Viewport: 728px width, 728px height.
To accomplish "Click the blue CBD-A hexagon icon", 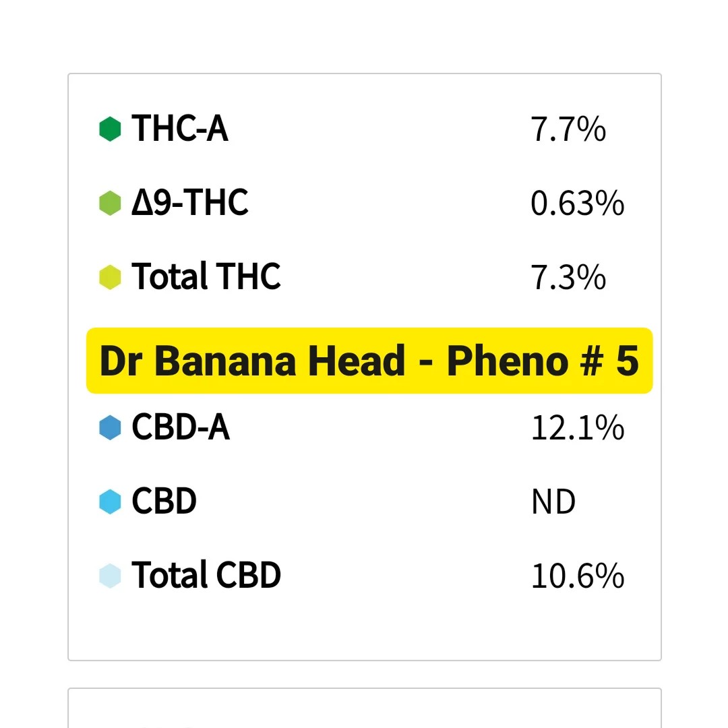I will pos(110,428).
